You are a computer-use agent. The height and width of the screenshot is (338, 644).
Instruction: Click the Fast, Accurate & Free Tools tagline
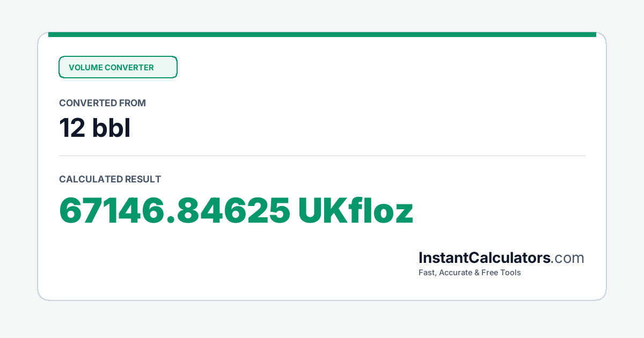tap(470, 273)
